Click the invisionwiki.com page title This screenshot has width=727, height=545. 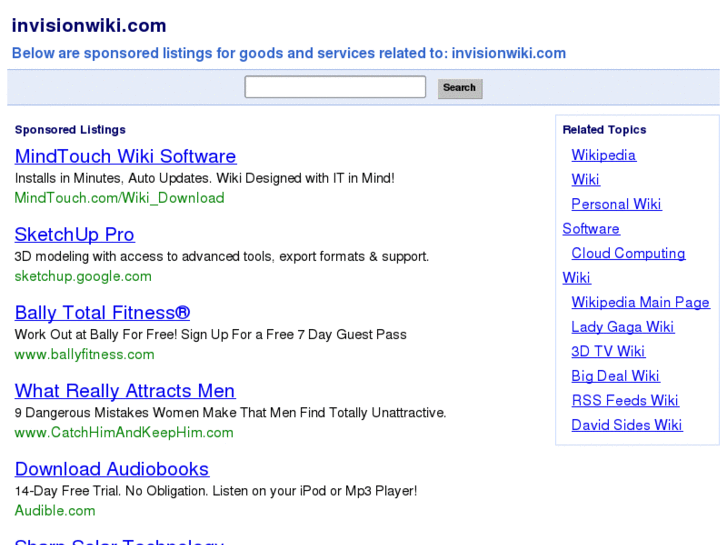click(89, 26)
